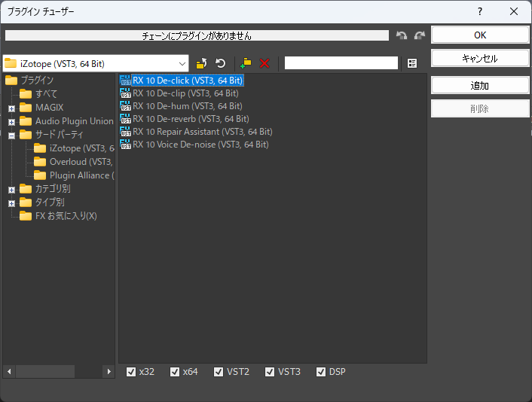This screenshot has width=532, height=402.
Task: Click the 追加 button
Action: pyautogui.click(x=480, y=85)
